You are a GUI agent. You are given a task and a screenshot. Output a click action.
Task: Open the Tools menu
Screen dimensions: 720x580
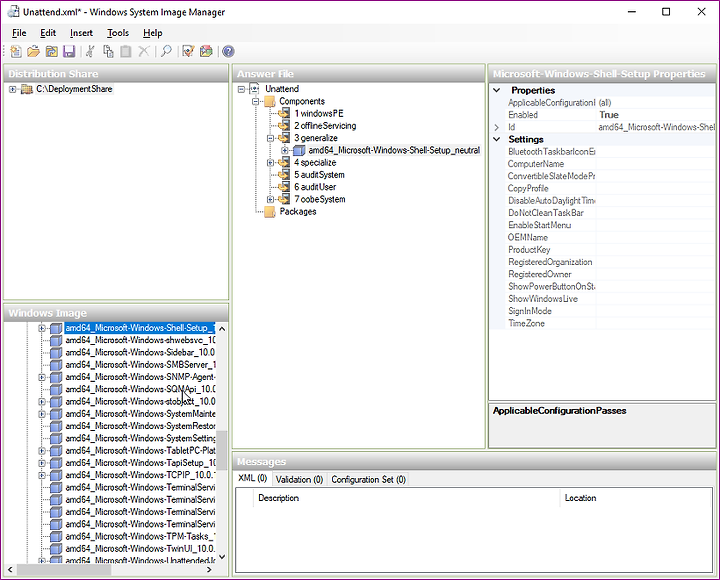(x=118, y=33)
